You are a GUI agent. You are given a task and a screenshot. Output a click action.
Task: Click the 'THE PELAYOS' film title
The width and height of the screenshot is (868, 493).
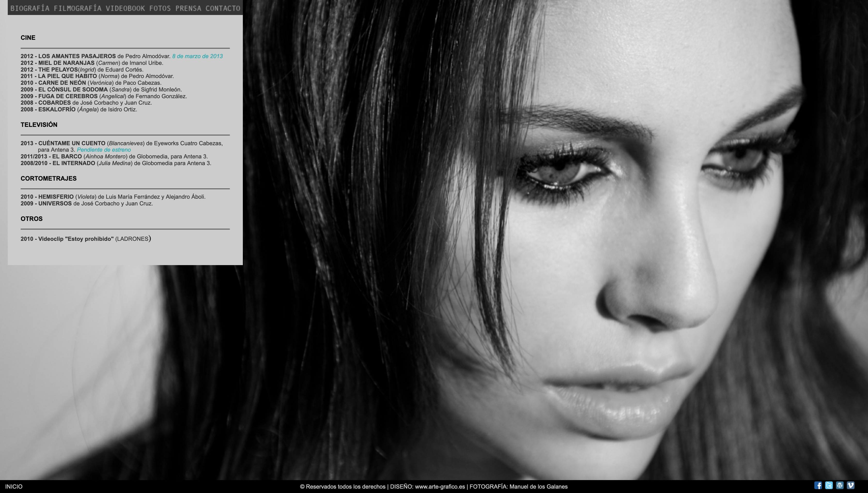pos(58,70)
